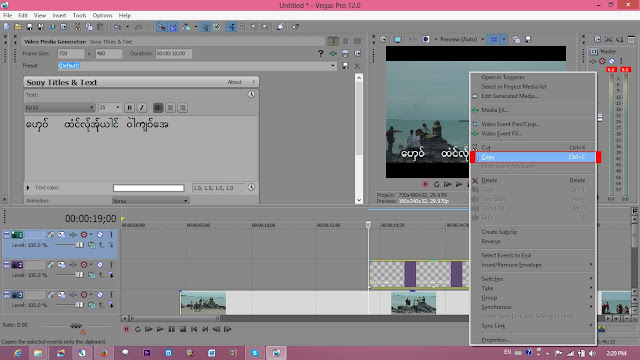Click timeline Pause button
The image size is (640, 360).
(x=171, y=329)
